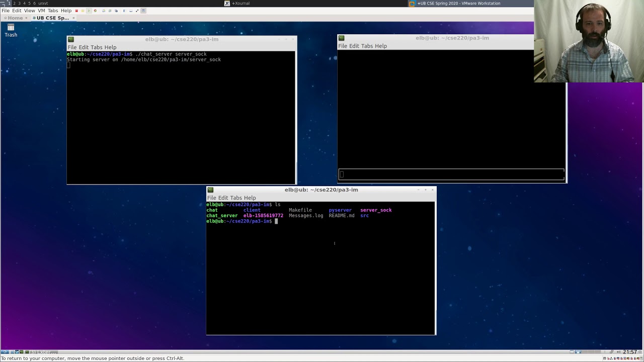Open the Trash desktop icon
644x362 pixels.
(x=11, y=30)
